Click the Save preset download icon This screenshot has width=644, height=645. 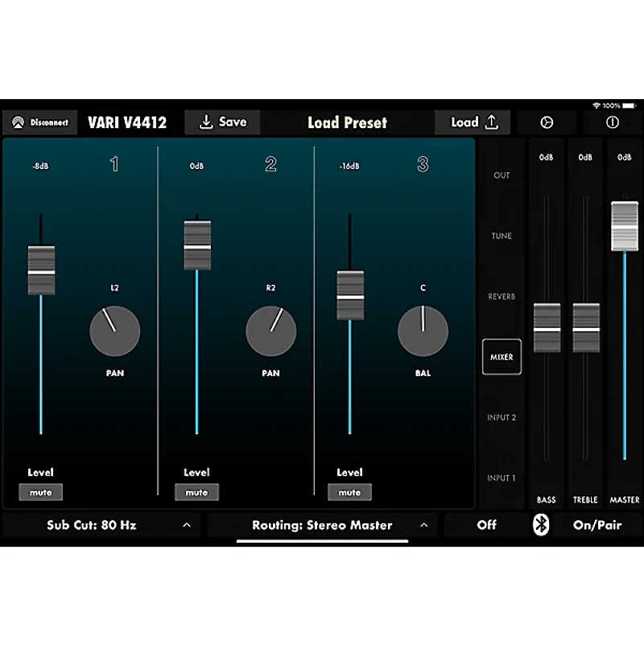pyautogui.click(x=206, y=122)
